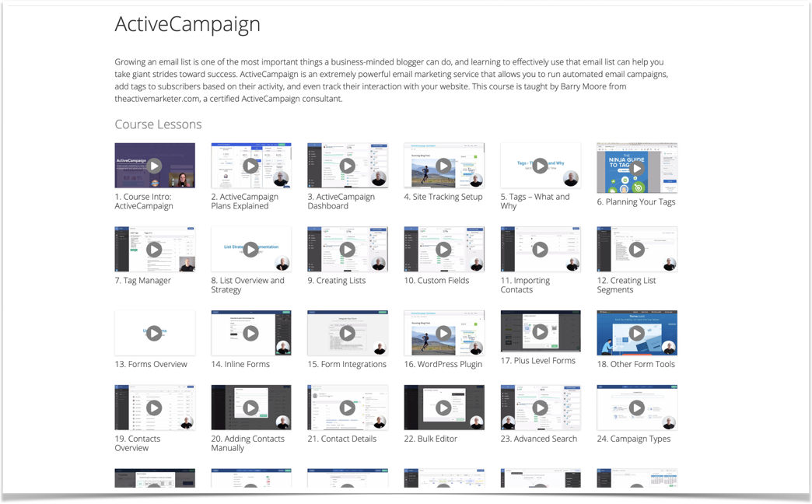Click the 'Course Lessons' section heading

pos(158,124)
